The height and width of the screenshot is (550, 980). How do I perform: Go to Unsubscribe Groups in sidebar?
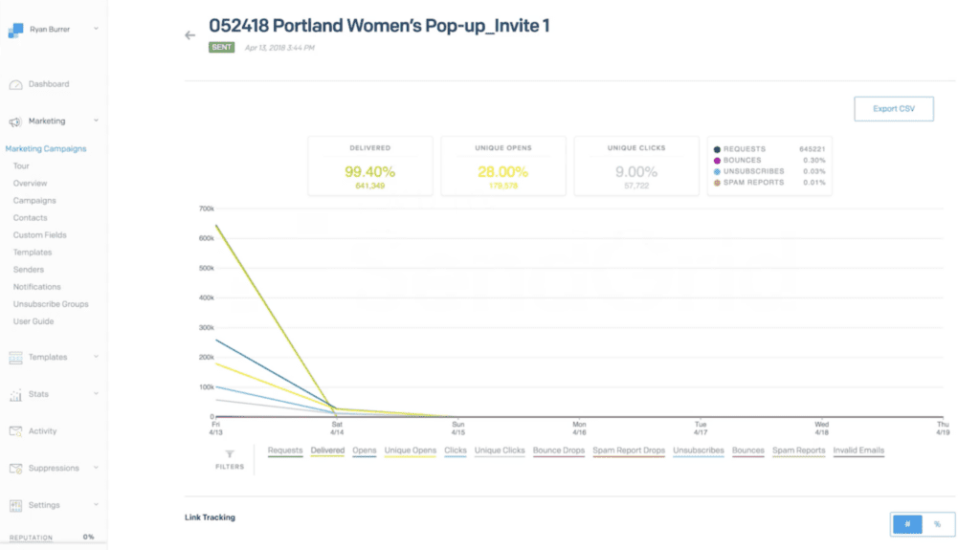click(51, 304)
